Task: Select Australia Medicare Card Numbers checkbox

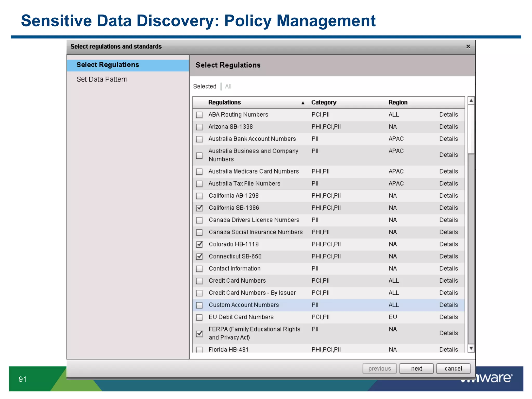Action: (199, 172)
